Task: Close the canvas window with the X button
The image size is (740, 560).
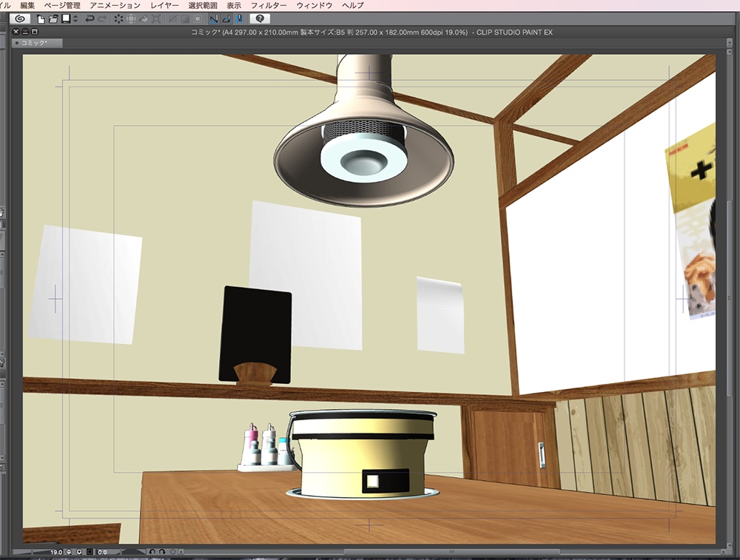Action: pos(16,32)
